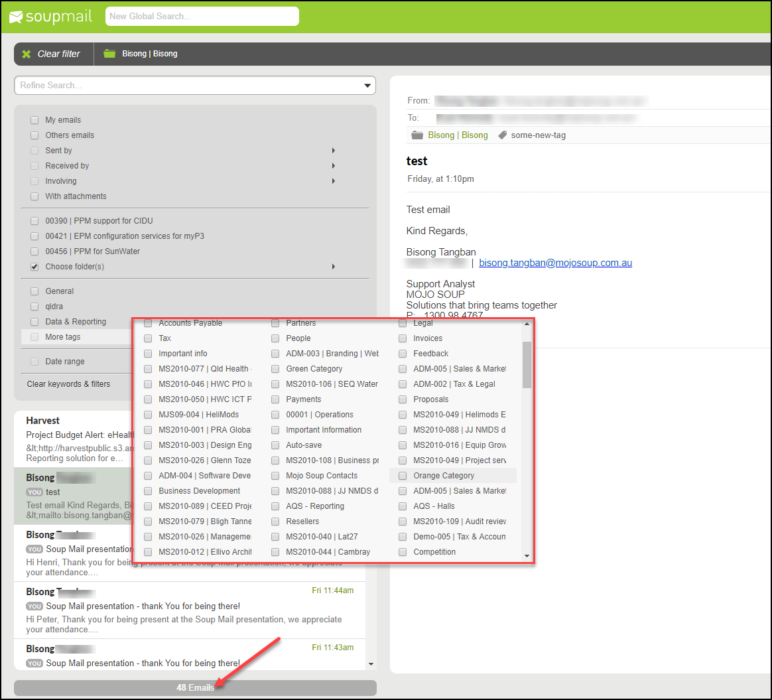Viewport: 772px width, 700px height.
Task: Check the Orange Category tag checkbox
Action: (403, 476)
